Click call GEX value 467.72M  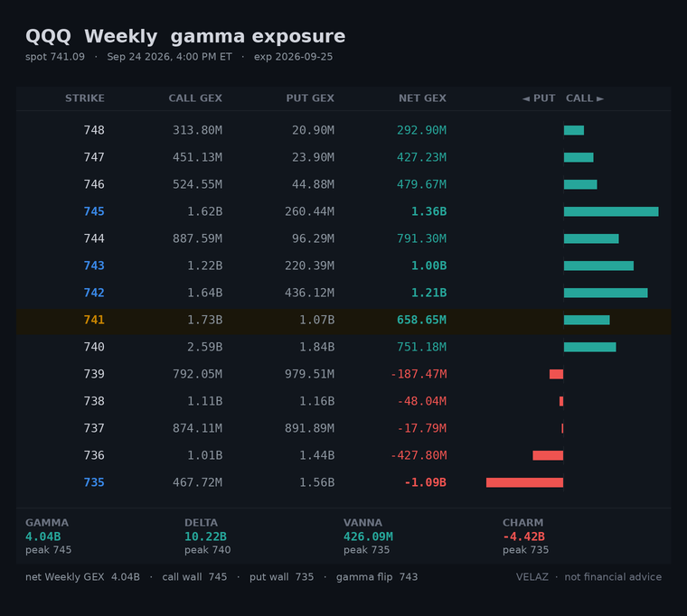coord(197,483)
